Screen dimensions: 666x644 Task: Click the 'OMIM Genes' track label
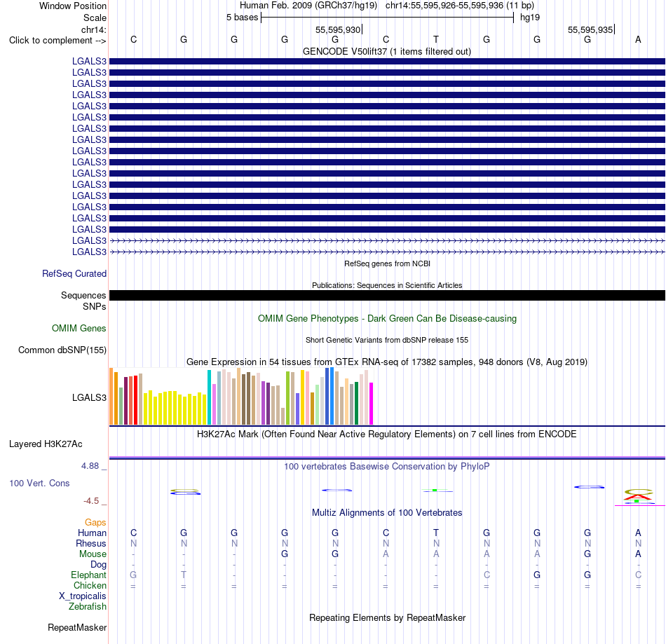(79, 329)
